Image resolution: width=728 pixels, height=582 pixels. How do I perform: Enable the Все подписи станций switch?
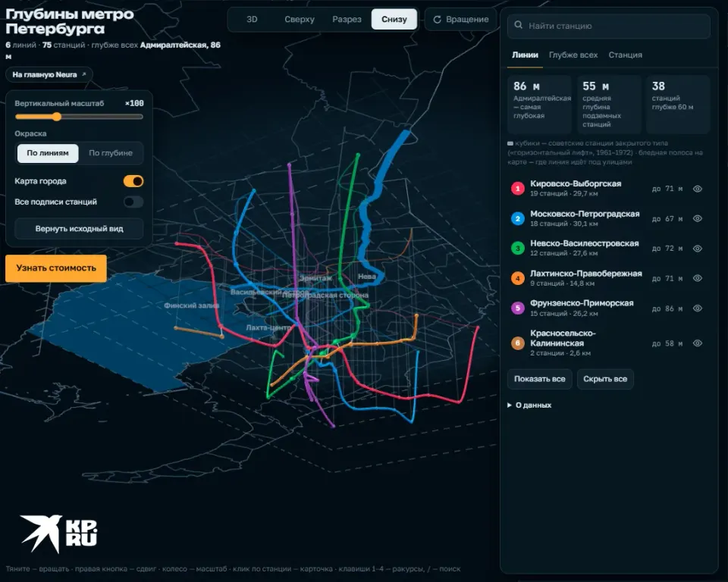pos(133,202)
